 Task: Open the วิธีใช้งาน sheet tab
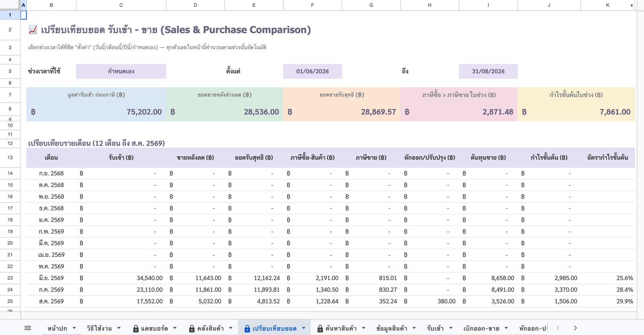[99, 328]
